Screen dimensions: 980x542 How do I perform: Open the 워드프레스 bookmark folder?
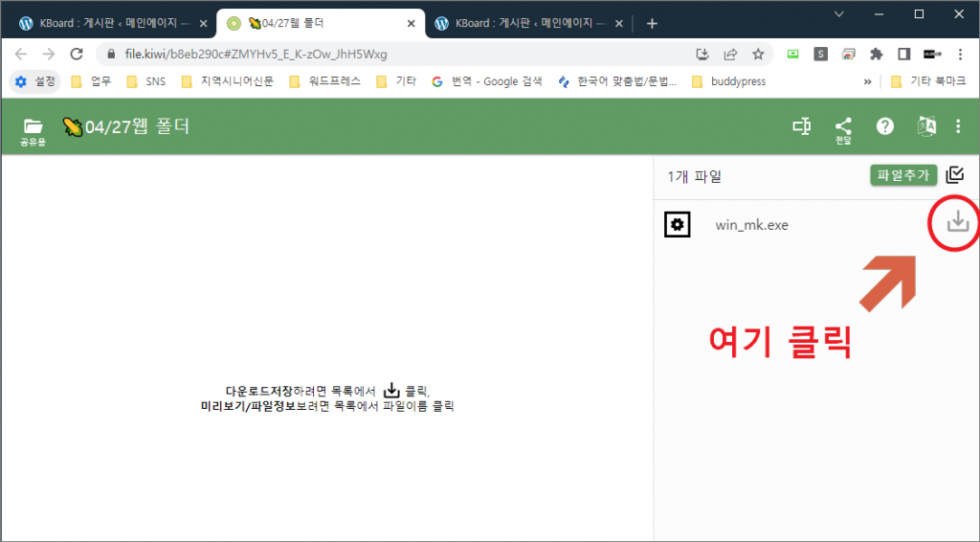[325, 81]
